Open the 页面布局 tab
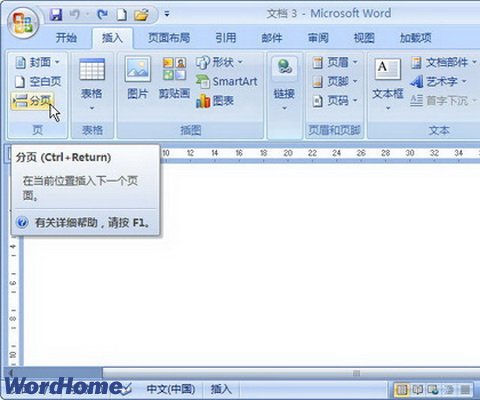This screenshot has width=480, height=400. point(169,38)
